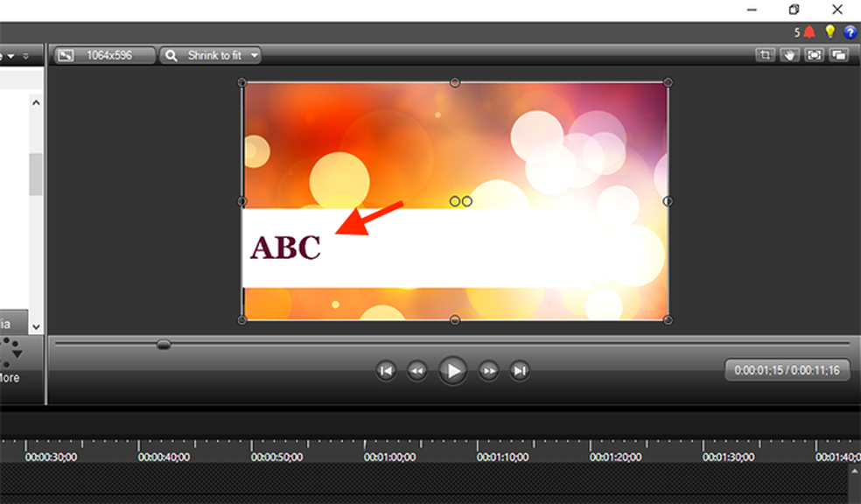
Task: Click the left panel scroll down arrow
Action: 36,327
